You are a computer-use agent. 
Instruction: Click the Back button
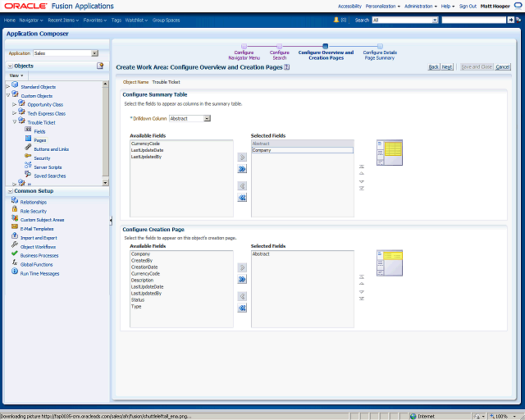pyautogui.click(x=434, y=67)
